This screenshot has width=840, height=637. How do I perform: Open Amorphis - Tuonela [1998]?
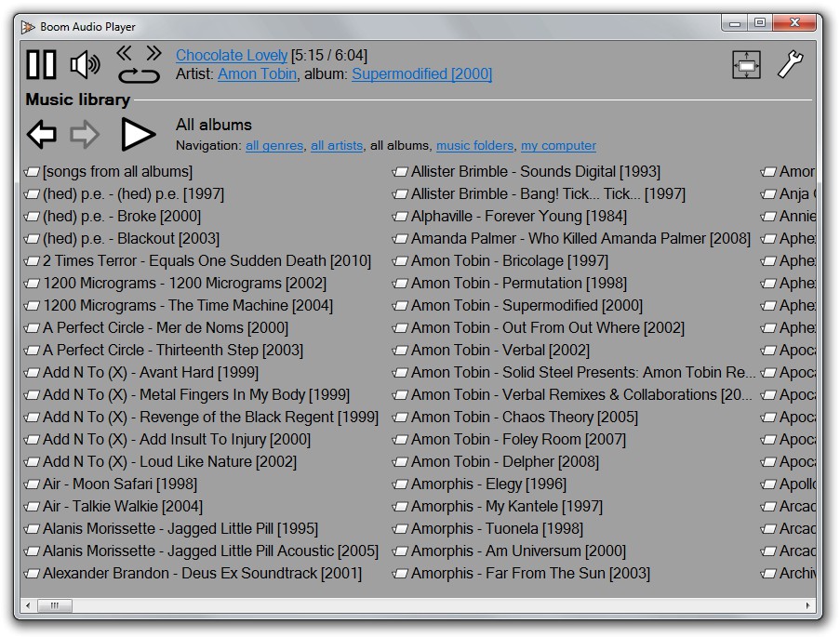tap(497, 529)
